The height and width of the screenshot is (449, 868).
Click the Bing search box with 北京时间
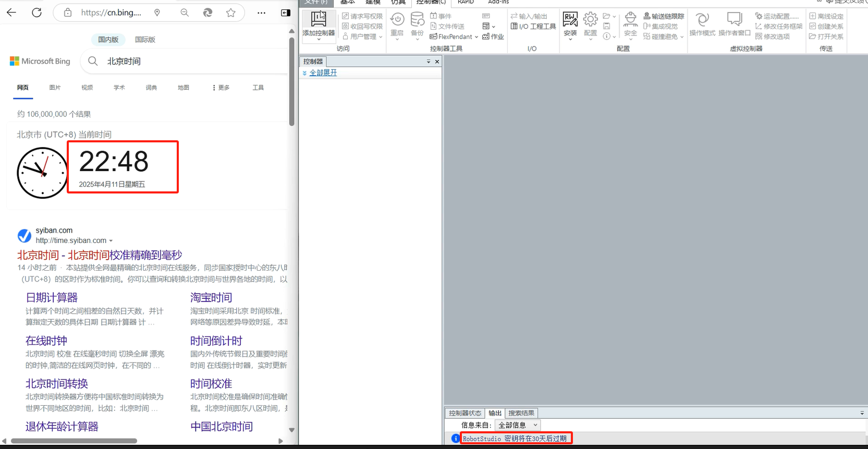[x=182, y=62]
